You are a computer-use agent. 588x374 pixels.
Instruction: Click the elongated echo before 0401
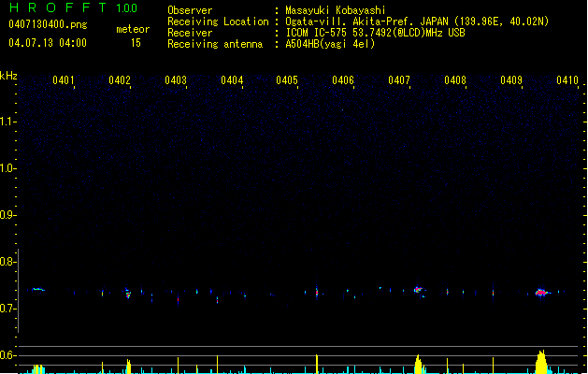(x=38, y=289)
